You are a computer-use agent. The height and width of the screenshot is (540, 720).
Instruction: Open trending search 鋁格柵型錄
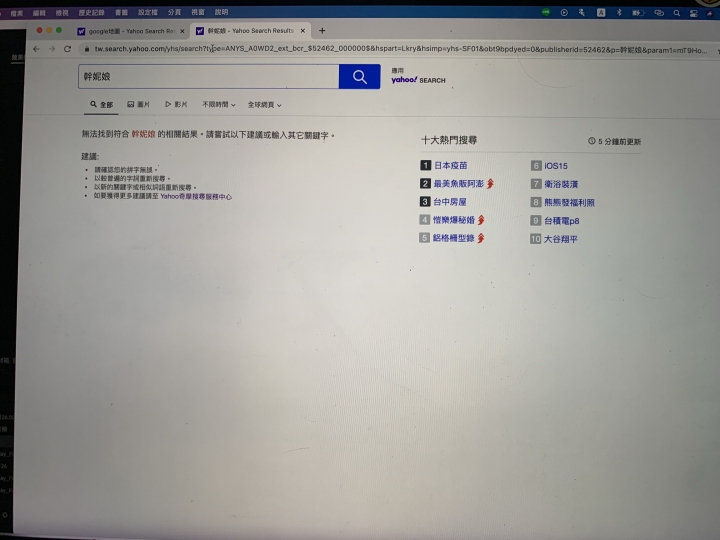click(x=453, y=238)
